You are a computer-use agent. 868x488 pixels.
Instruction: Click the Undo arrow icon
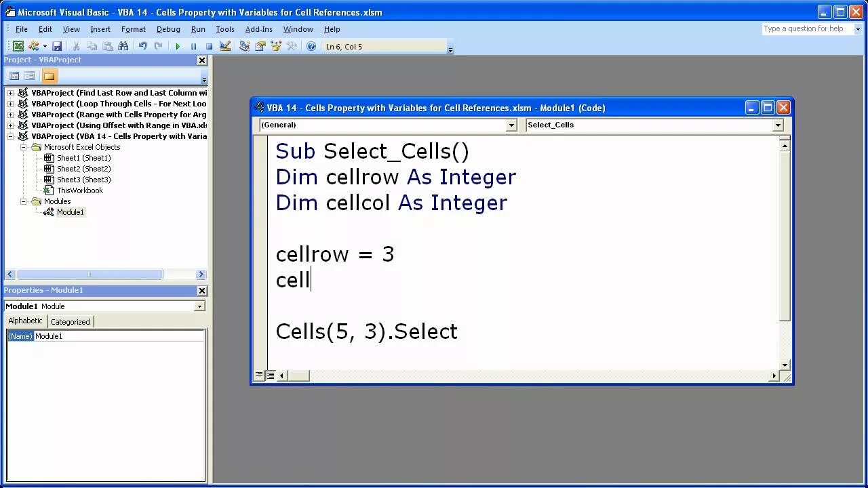(142, 46)
